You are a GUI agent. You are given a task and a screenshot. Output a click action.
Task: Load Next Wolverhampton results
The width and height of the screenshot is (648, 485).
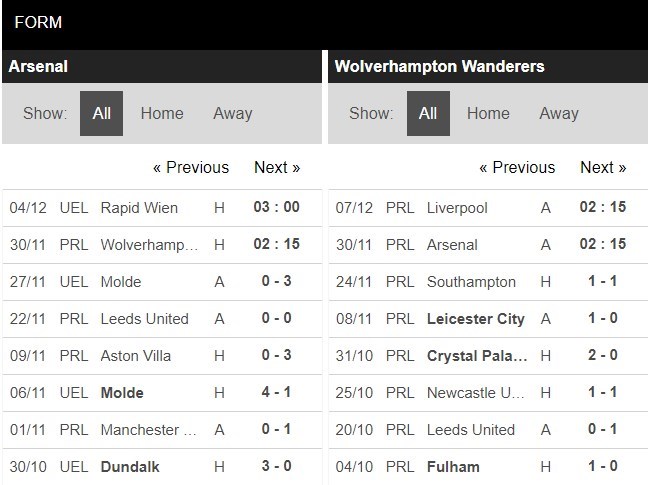(x=603, y=167)
